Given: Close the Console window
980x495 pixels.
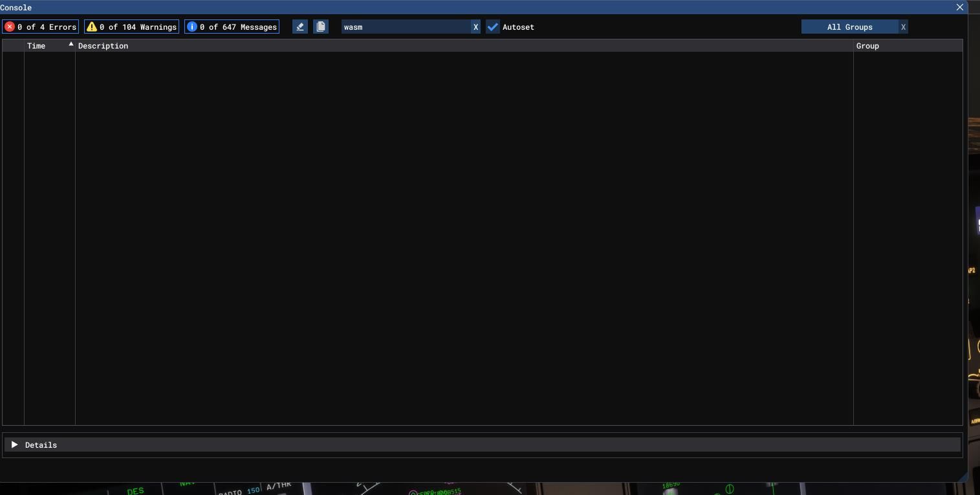Looking at the screenshot, I should (960, 7).
